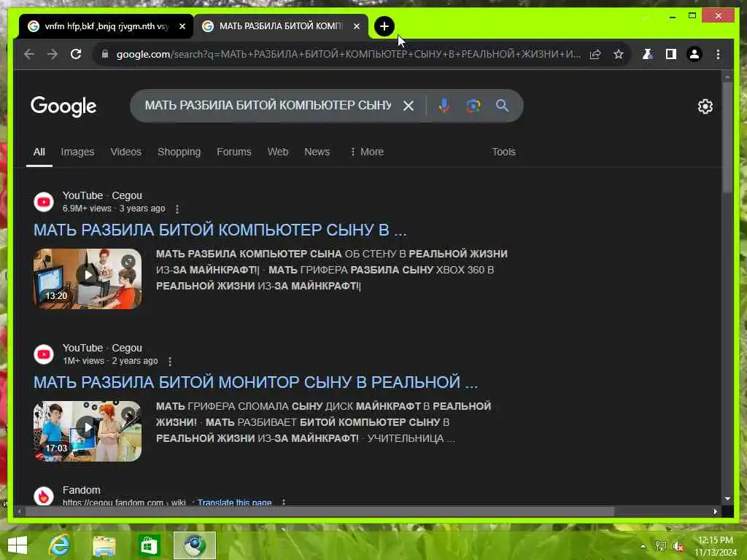Clear the search box with X icon

tap(409, 106)
